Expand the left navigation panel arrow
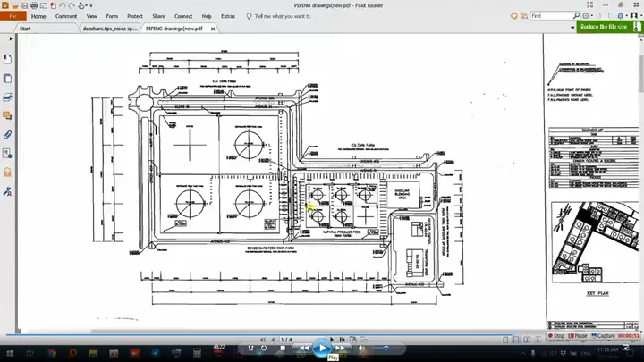The height and width of the screenshot is (362, 644). click(11, 38)
